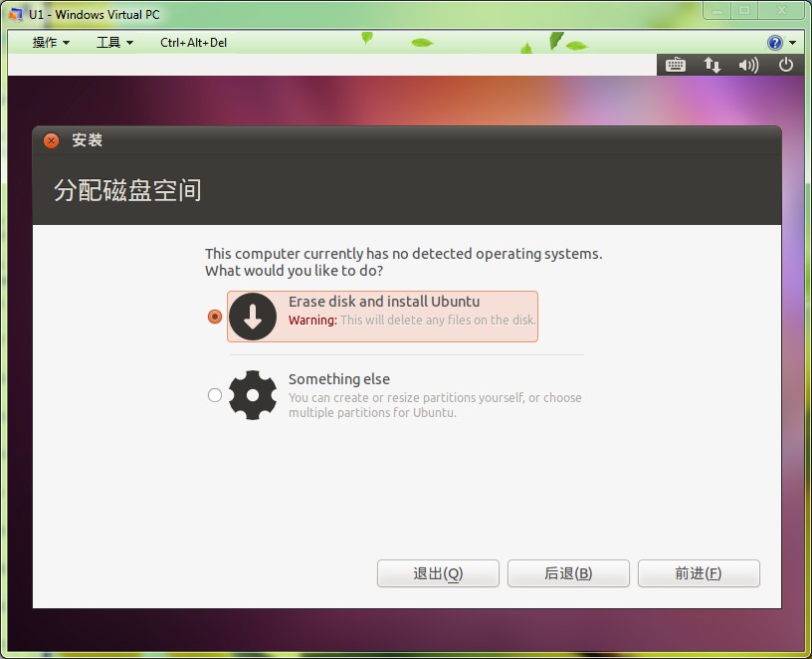Send Ctrl+Alt+Del to the virtual machine
Screen dimensions: 812x659
click(193, 43)
